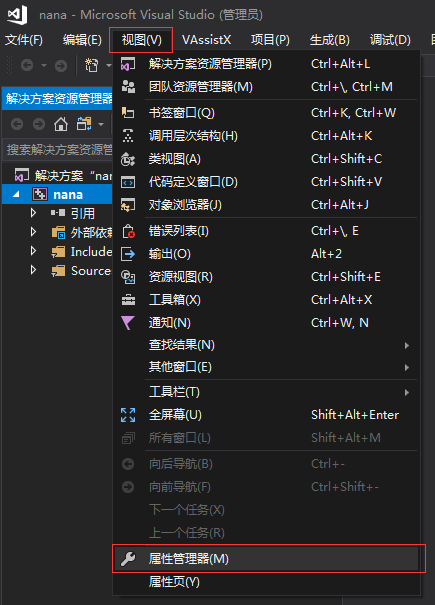This screenshot has height=605, width=435.
Task: Open the 项目(P) menu
Action: click(x=270, y=40)
